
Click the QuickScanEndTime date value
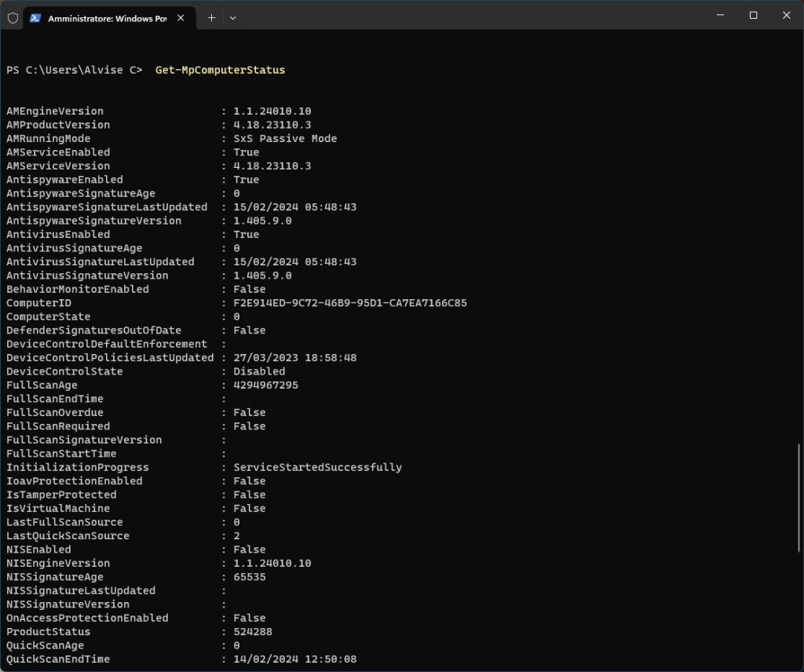coord(294,659)
